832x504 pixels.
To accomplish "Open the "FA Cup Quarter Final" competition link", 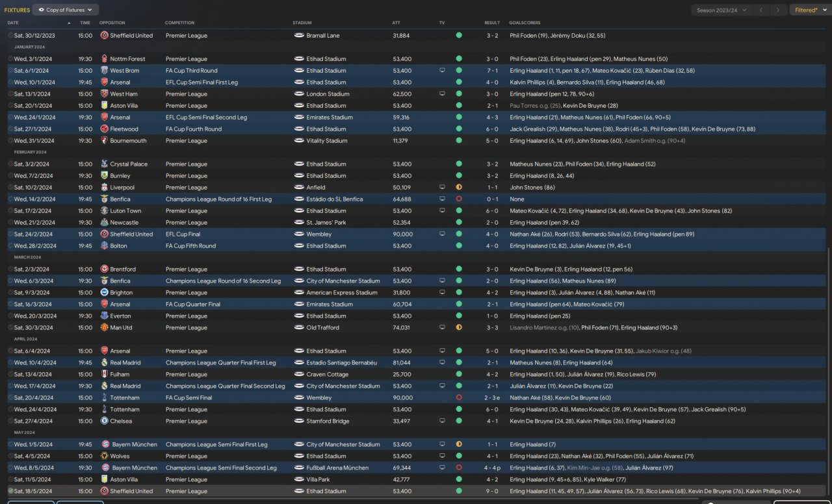I will (193, 305).
